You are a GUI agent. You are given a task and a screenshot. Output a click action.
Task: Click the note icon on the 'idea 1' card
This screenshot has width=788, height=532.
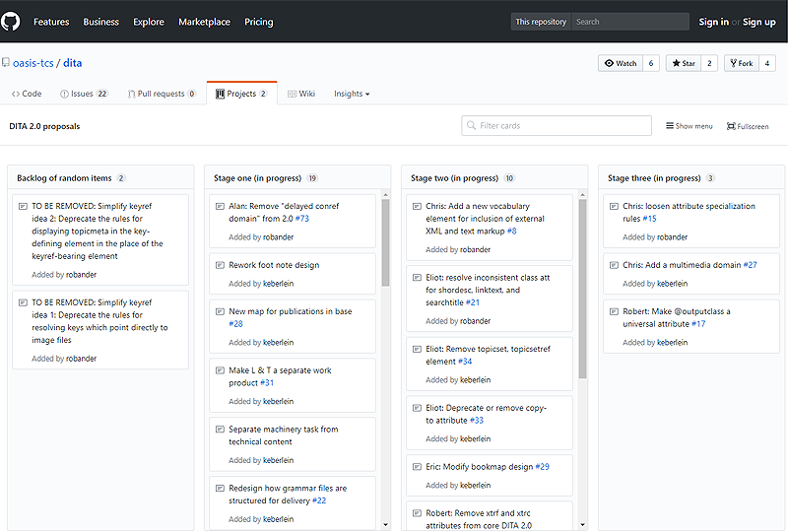coord(23,302)
